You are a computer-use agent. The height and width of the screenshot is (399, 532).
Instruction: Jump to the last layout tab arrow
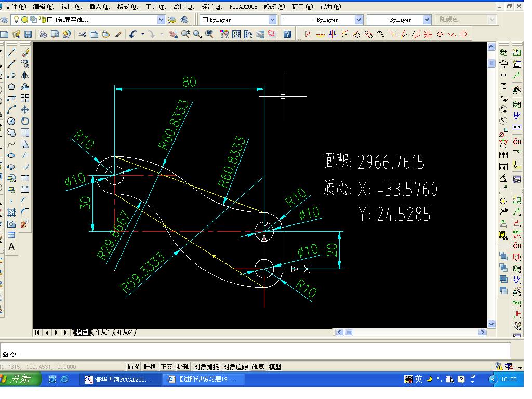coord(66,332)
